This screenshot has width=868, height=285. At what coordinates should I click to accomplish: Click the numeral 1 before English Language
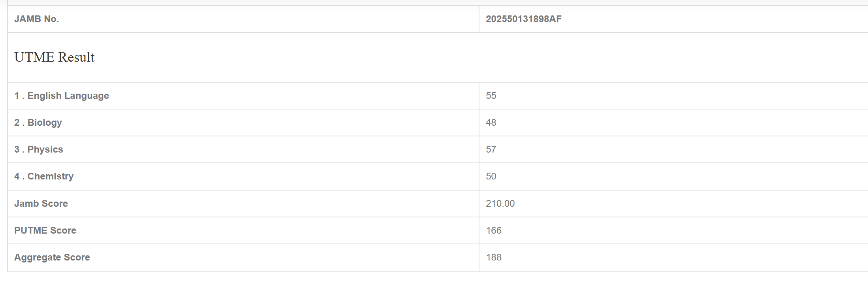17,96
